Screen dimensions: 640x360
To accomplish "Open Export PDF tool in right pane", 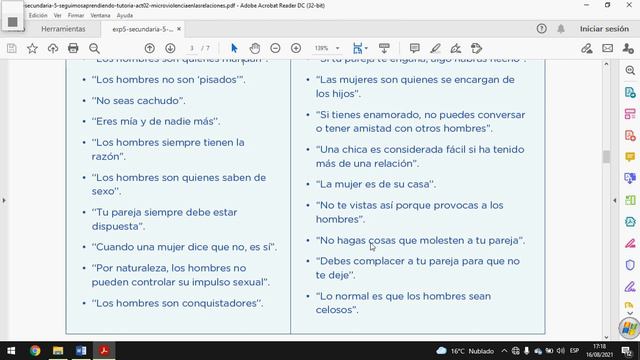I will point(630,92).
